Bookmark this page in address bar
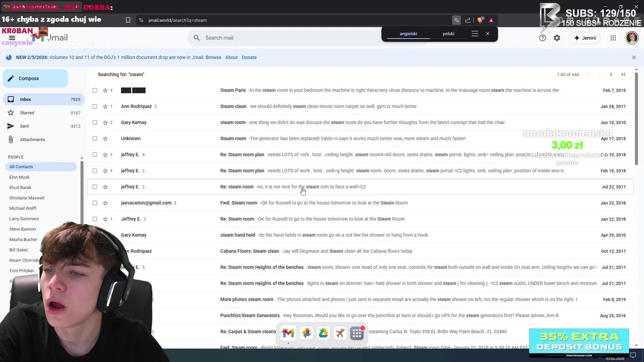644x362 pixels. tap(128, 20)
